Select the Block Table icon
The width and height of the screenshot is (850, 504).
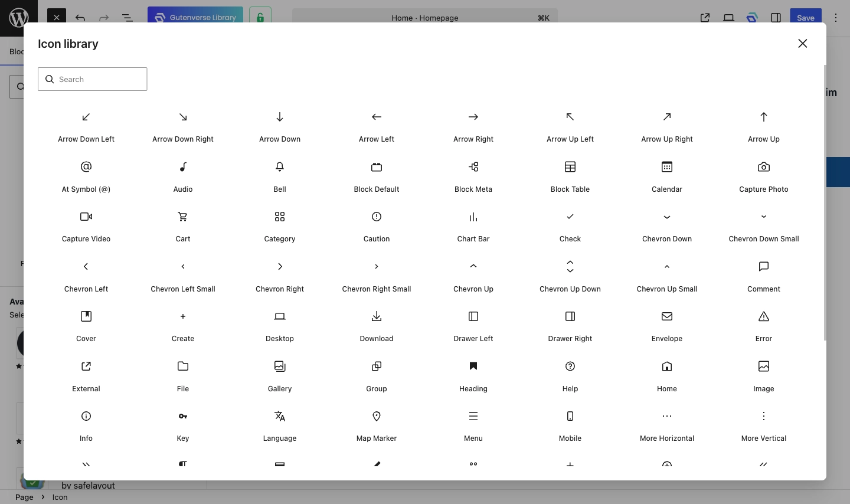click(570, 168)
